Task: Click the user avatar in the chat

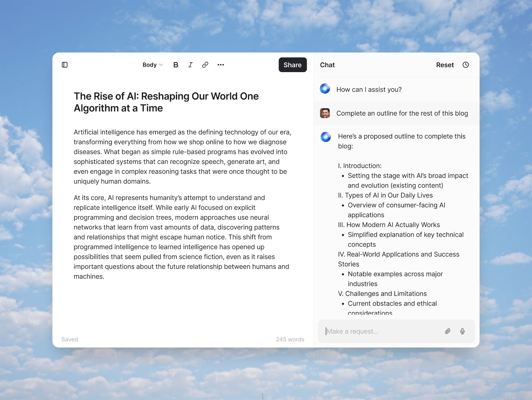Action: tap(325, 113)
